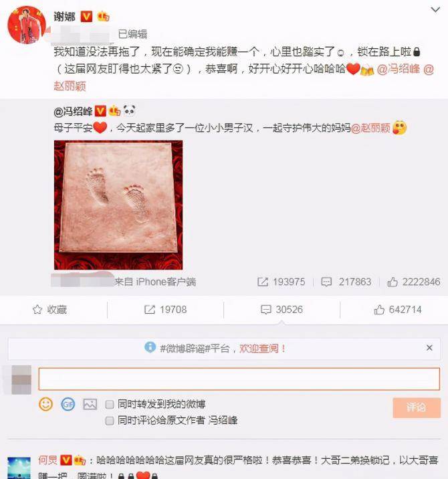Attach a picture using the image icon
Screen dimensions: 448x479
(90, 404)
